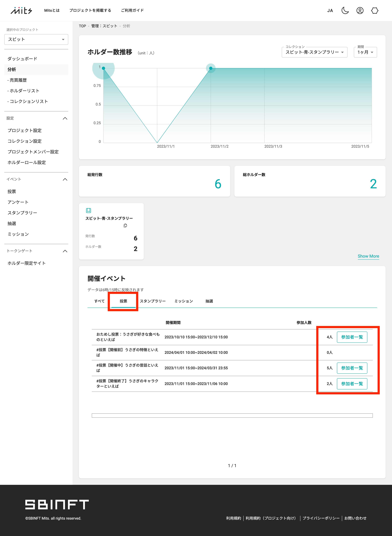Click the chart data point at 2023/11/2
Image resolution: width=392 pixels, height=536 pixels.
211,68
